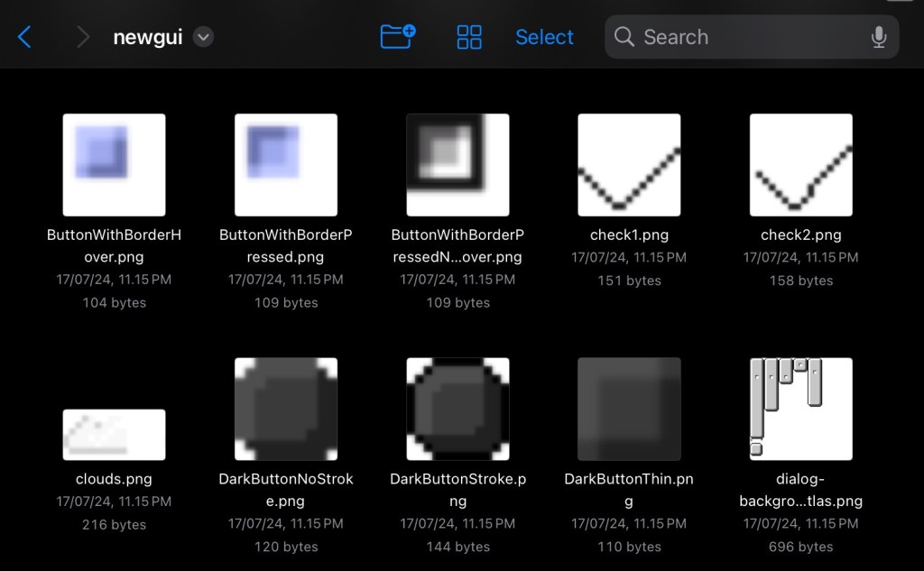924x571 pixels.
Task: Open the dialog-background atlas image
Action: [800, 409]
